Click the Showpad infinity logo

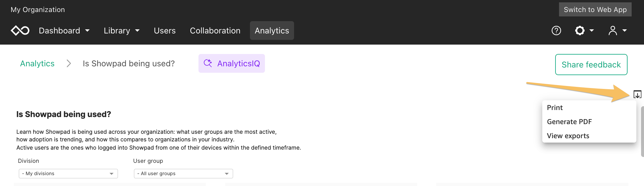click(x=20, y=31)
